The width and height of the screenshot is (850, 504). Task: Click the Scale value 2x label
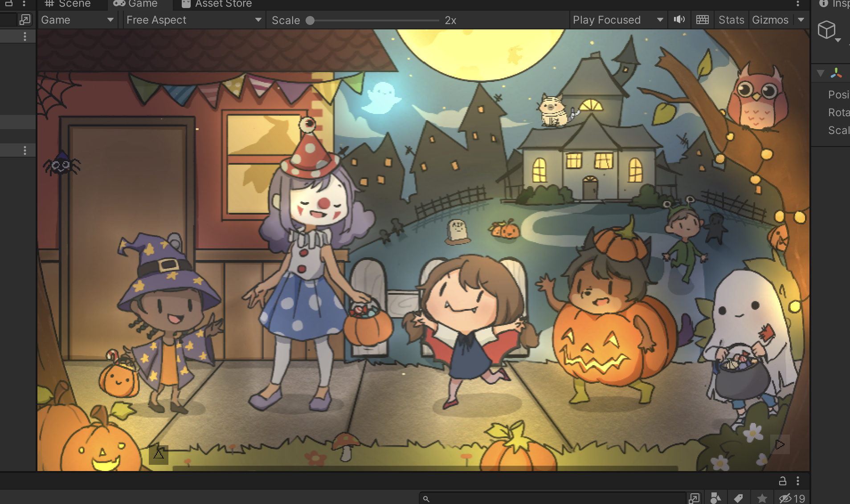pos(450,20)
